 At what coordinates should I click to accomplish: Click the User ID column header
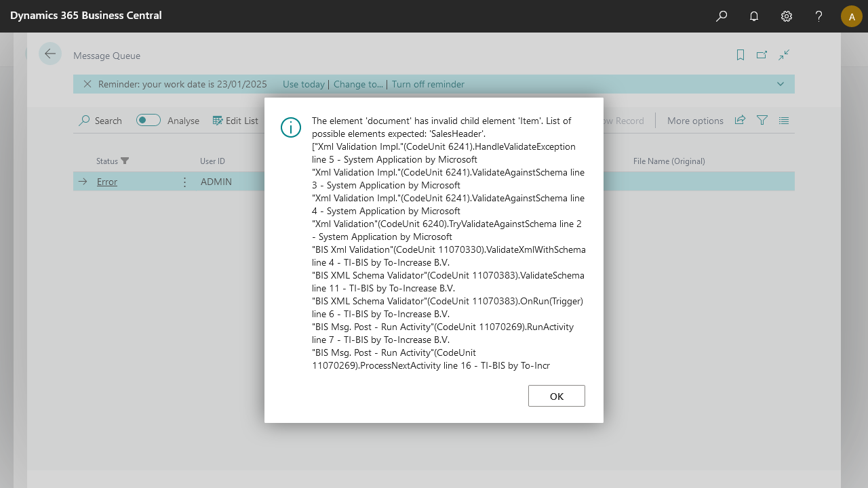pyautogui.click(x=212, y=161)
